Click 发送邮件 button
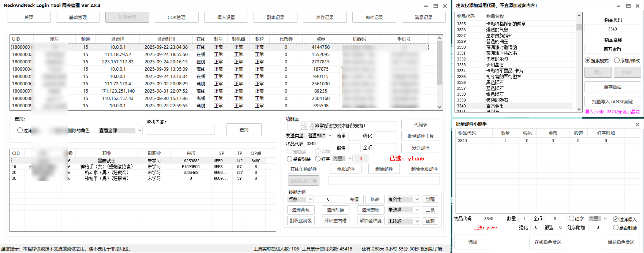The image size is (644, 253). click(420, 148)
